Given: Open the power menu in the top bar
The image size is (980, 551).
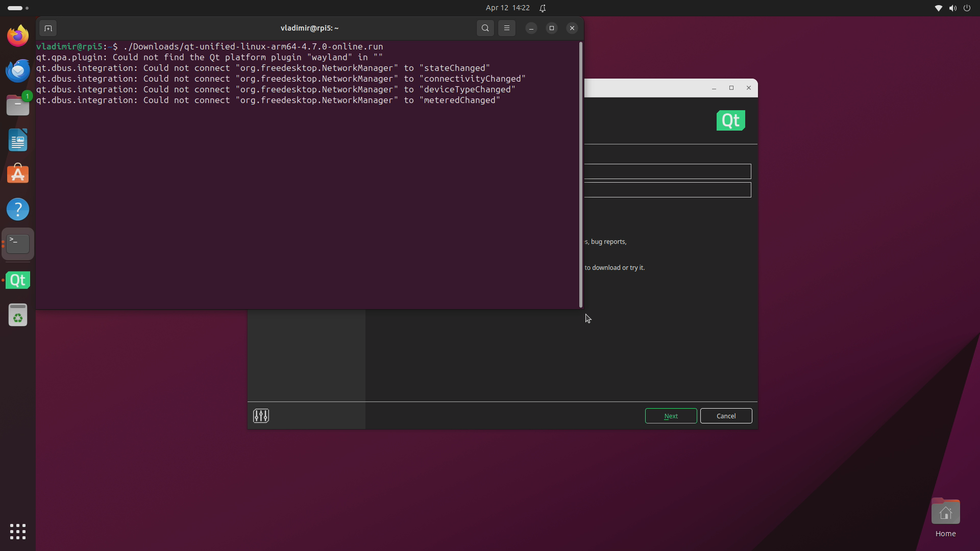Looking at the screenshot, I should point(967,8).
